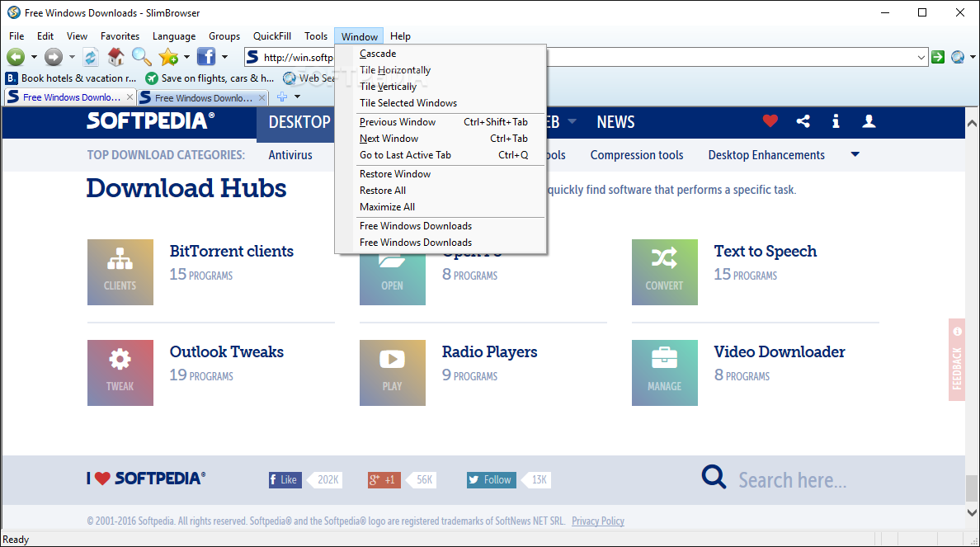
Task: Select Cascade from Window menu
Action: 440,54
